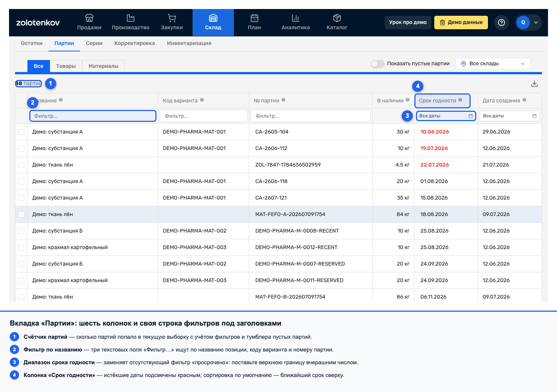Click the 84 кг quantity cell
557x392 pixels.
point(403,215)
